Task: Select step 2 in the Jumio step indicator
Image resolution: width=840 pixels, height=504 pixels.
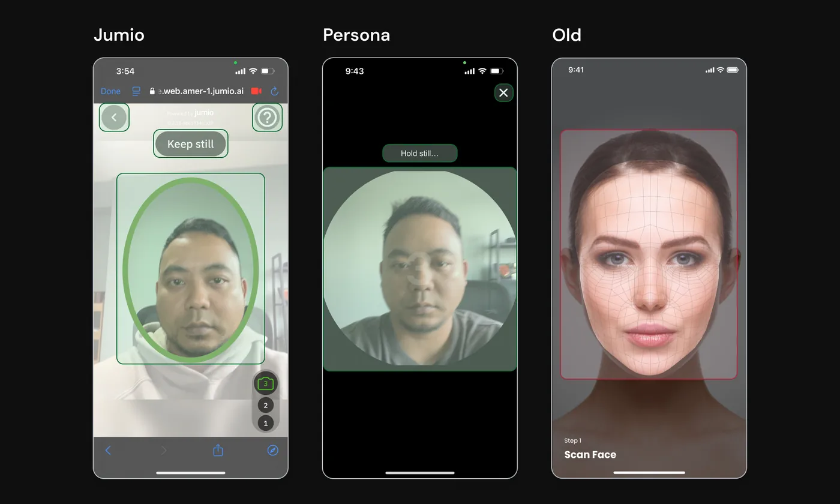Action: point(266,405)
